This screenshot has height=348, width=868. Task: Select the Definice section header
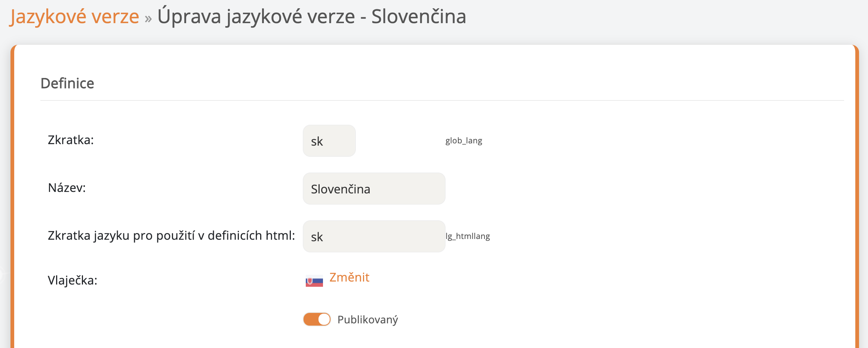click(x=67, y=83)
